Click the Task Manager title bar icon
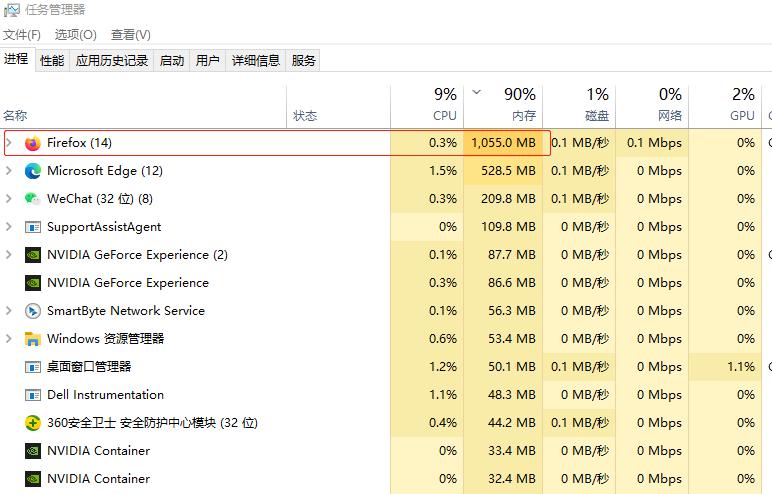Screen dimensions: 772x494 (x=11, y=10)
